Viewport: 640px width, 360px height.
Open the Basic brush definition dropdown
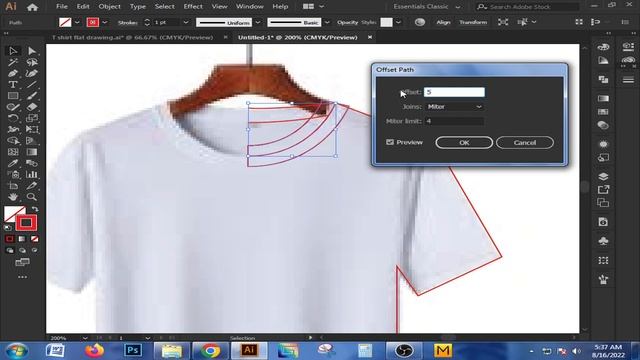click(x=327, y=22)
